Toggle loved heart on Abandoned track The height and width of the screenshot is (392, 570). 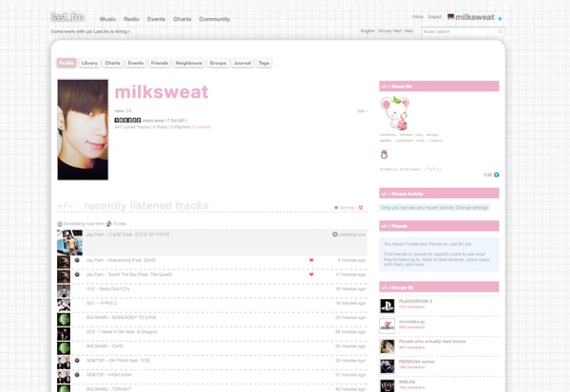(312, 260)
